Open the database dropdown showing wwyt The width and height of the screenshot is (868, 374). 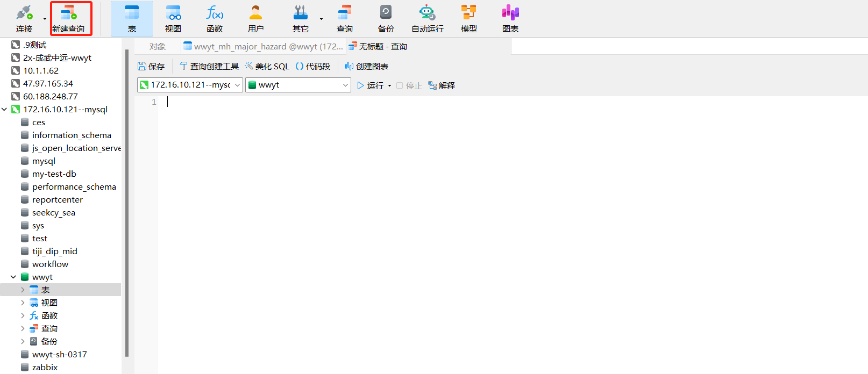[298, 85]
